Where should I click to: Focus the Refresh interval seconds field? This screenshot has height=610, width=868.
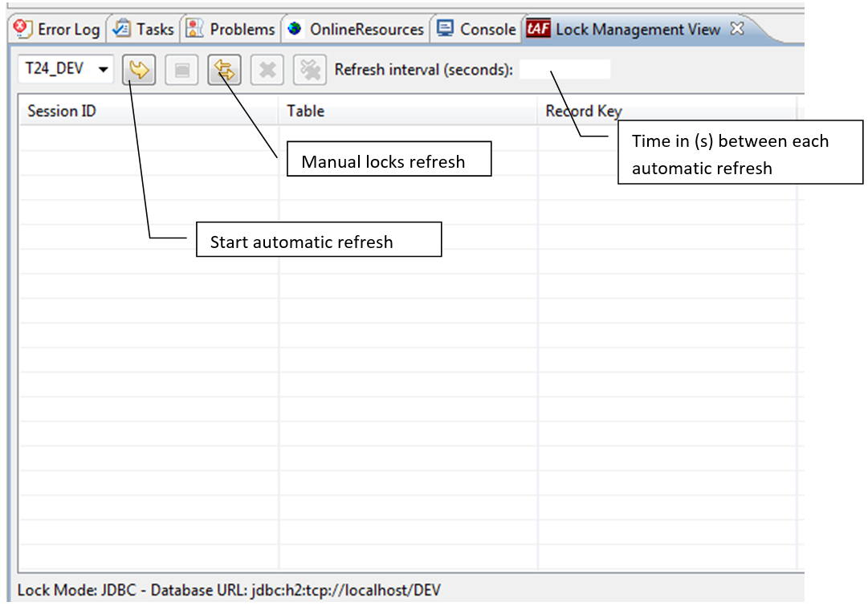tap(564, 70)
